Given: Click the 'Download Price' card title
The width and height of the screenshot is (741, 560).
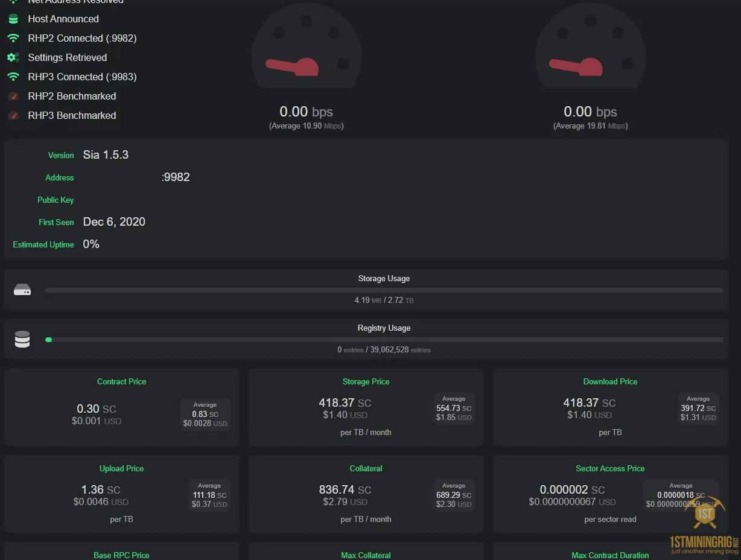Looking at the screenshot, I should pyautogui.click(x=610, y=381).
